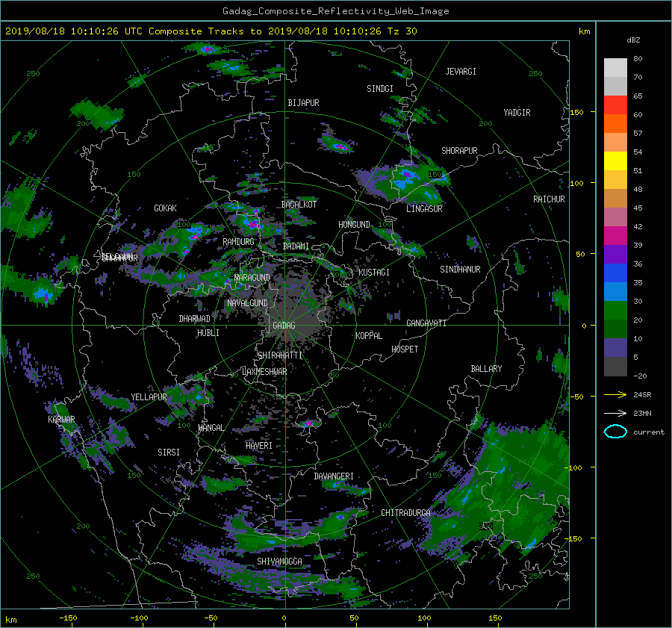
Task: Click the SINDGI city label
Action: tap(380, 89)
